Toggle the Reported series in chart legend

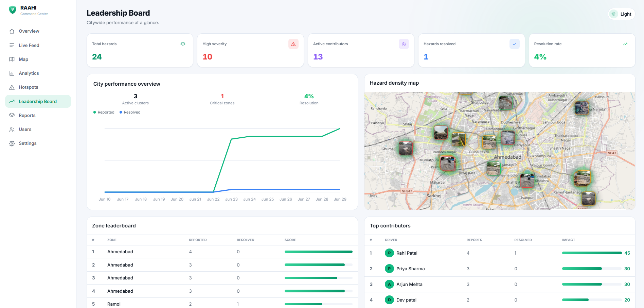click(104, 112)
